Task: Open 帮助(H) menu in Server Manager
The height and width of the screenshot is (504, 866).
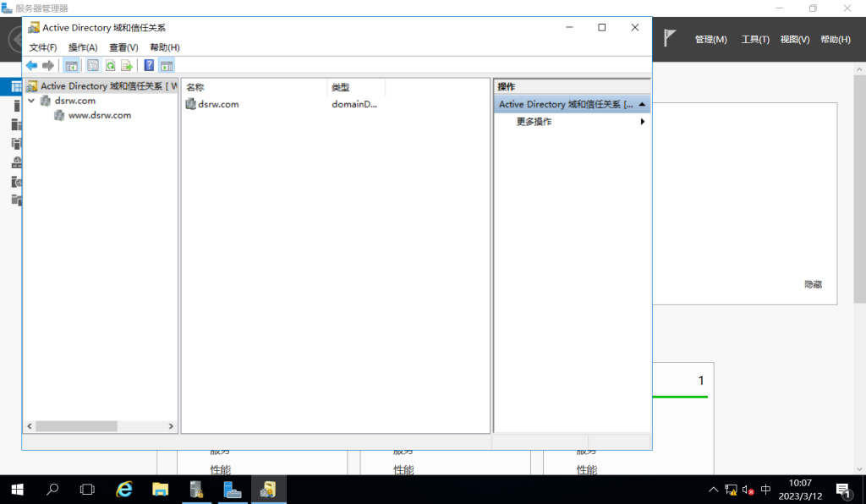Action: [835, 40]
